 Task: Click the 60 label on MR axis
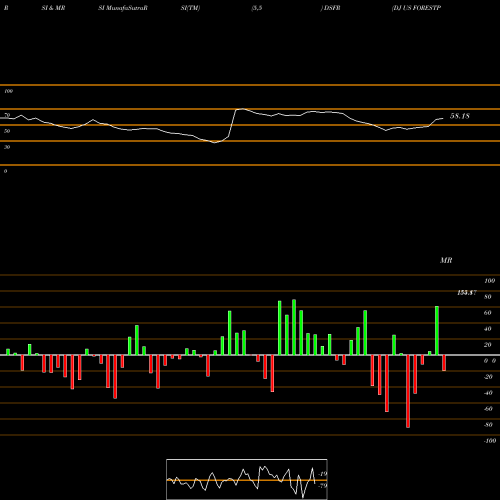pyautogui.click(x=488, y=313)
